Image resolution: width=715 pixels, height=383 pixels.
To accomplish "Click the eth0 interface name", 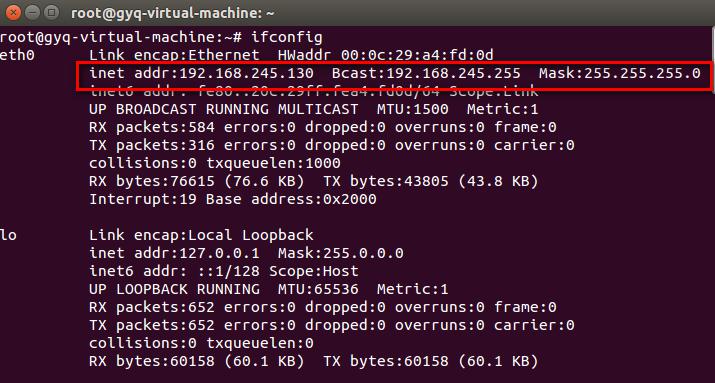I will (17, 56).
